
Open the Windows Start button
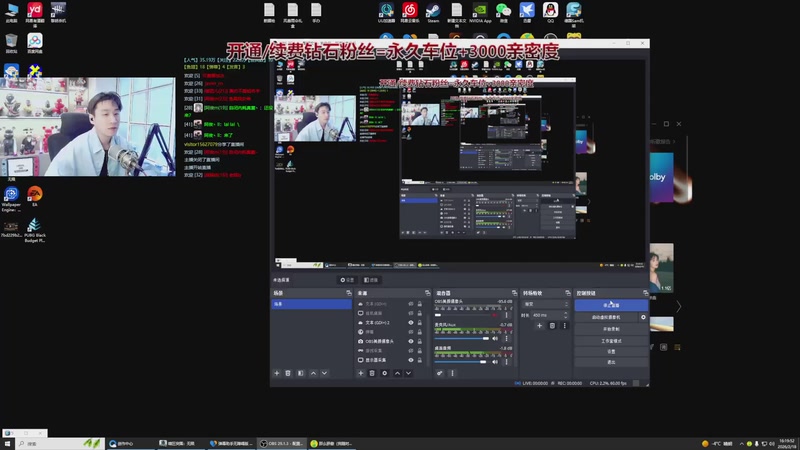[x=7, y=444]
